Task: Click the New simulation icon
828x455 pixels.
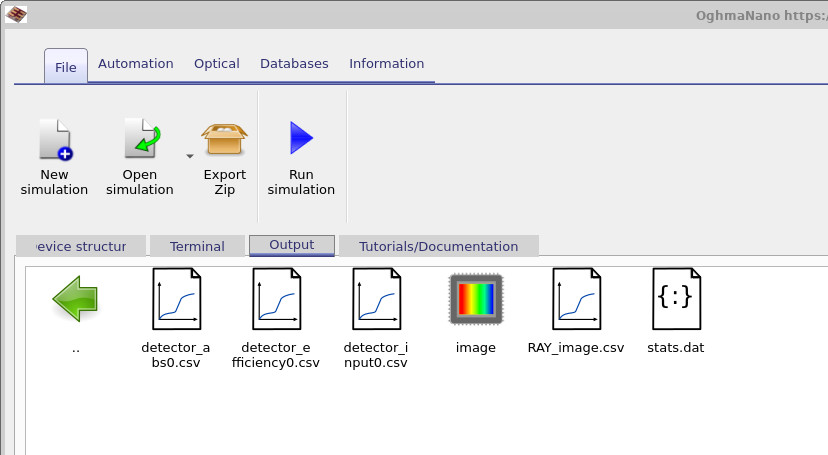Action: click(x=55, y=139)
